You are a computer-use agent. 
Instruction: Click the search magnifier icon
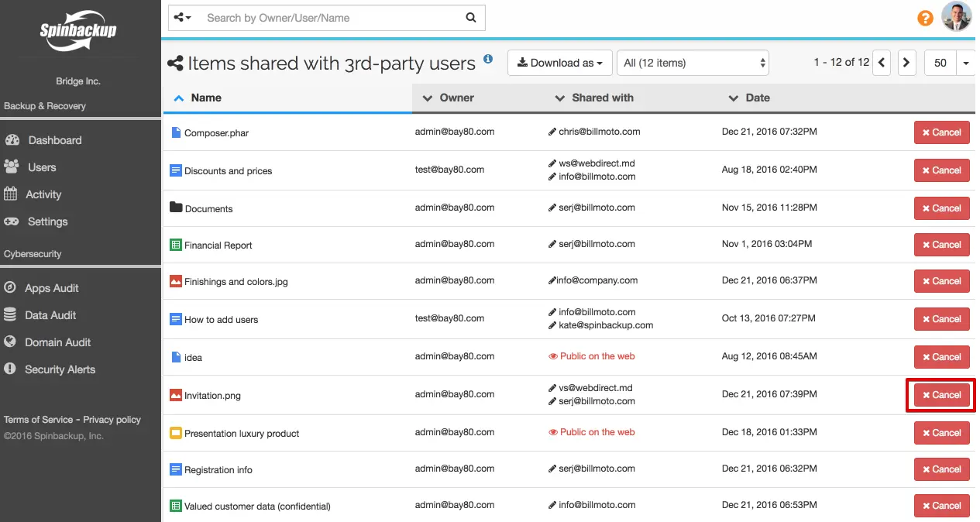[471, 18]
